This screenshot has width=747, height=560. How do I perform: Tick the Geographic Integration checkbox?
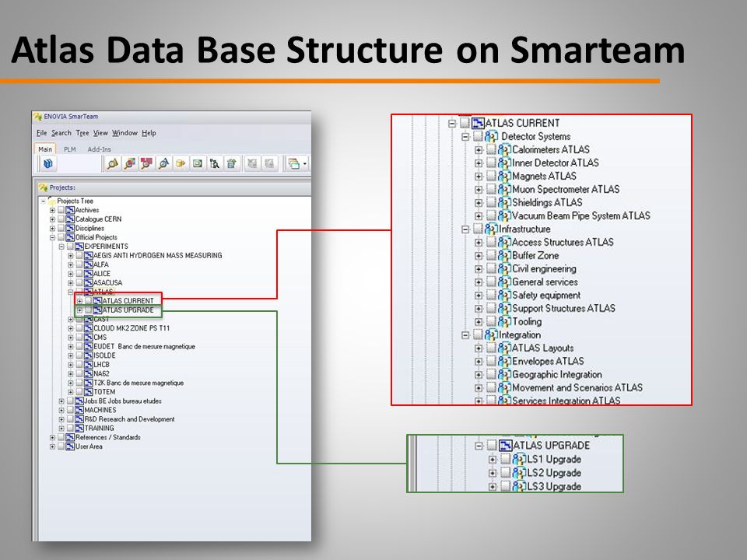pos(491,374)
